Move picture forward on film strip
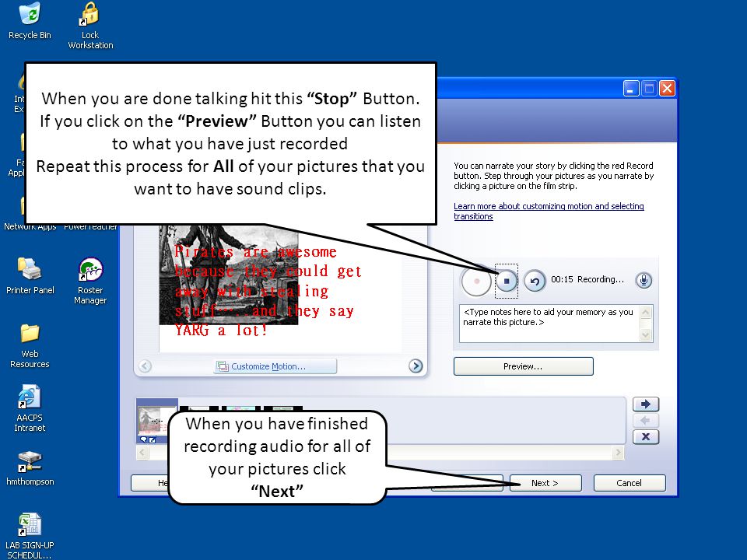The image size is (747, 560). (x=646, y=404)
